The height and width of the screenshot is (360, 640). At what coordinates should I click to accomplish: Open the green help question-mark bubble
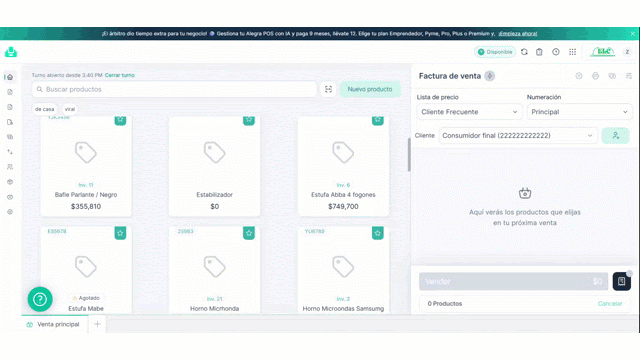click(40, 299)
